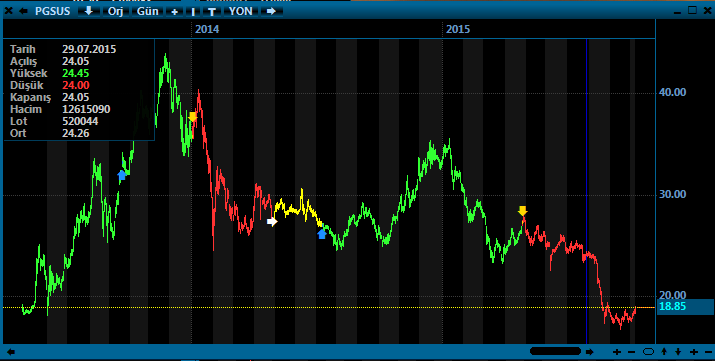
Task: Click the date value 29.07.2015
Action: point(89,49)
